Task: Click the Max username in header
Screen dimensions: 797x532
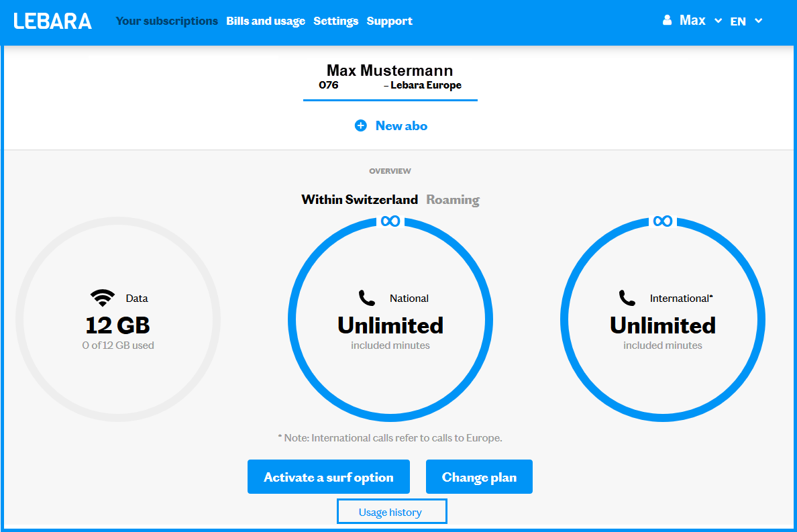Action: pos(692,20)
